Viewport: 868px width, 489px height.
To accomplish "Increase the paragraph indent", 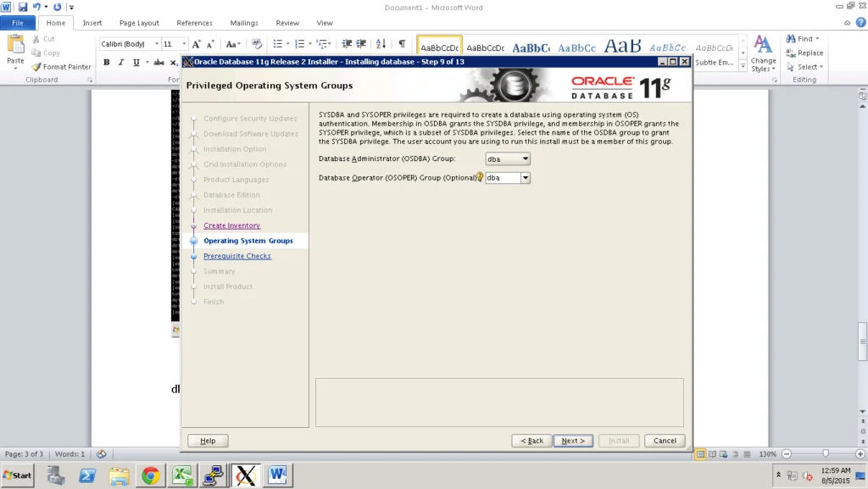I will [361, 44].
